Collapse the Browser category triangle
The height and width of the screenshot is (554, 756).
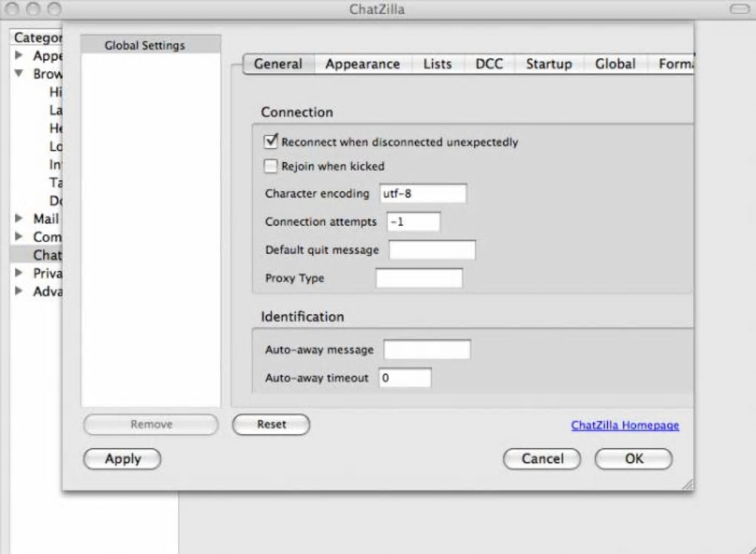[x=19, y=73]
